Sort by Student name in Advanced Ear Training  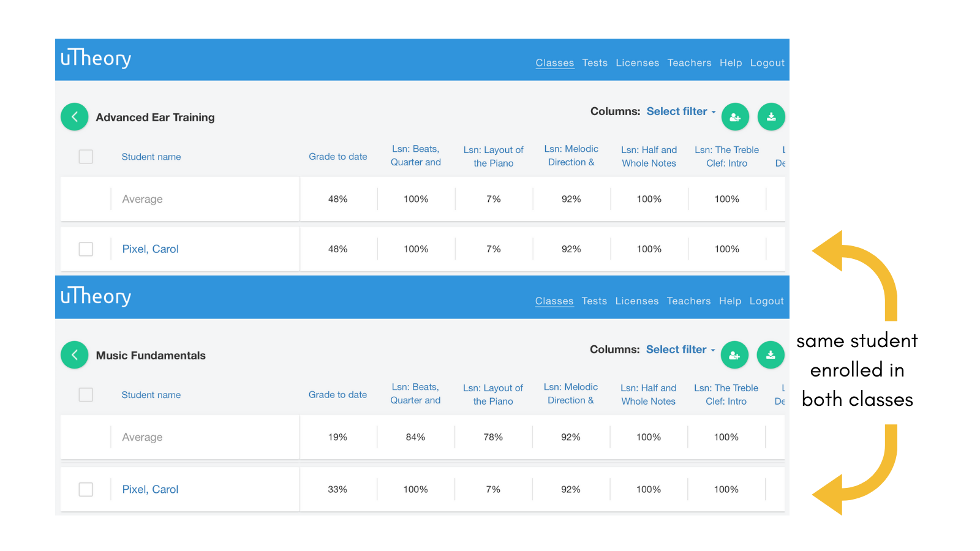point(151,157)
